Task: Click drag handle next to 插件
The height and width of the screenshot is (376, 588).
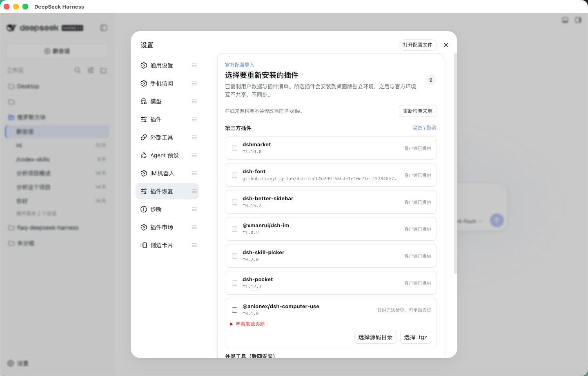Action: coord(194,119)
